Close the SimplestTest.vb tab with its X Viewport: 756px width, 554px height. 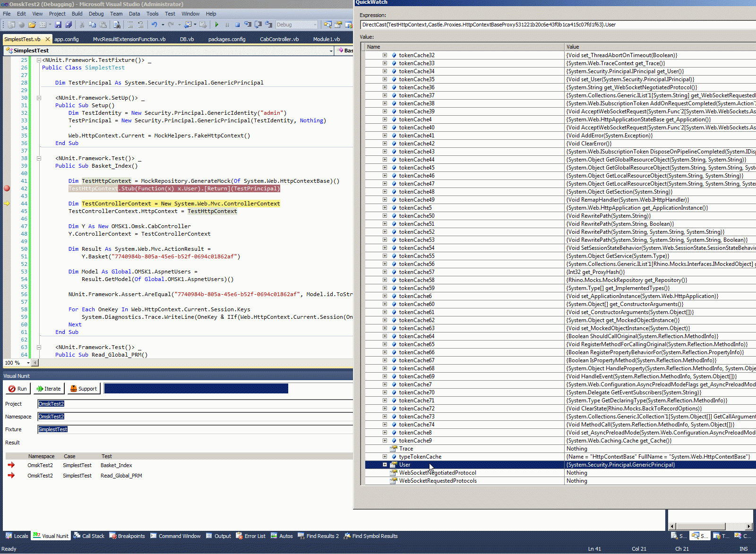tap(47, 39)
